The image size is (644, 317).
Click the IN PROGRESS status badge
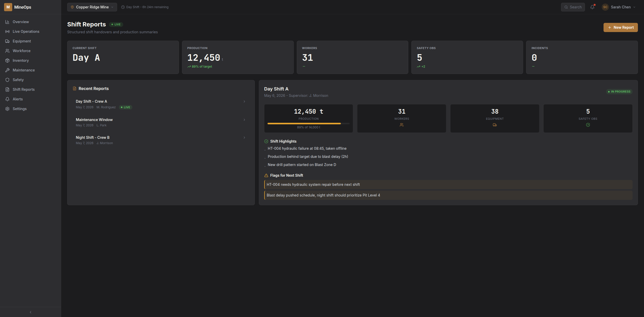tap(619, 92)
